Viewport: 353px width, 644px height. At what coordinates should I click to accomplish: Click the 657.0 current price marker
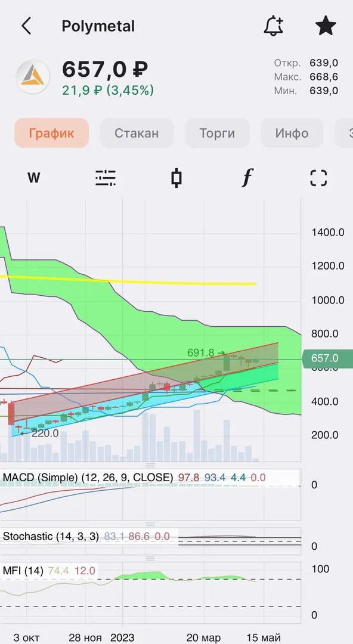(327, 358)
